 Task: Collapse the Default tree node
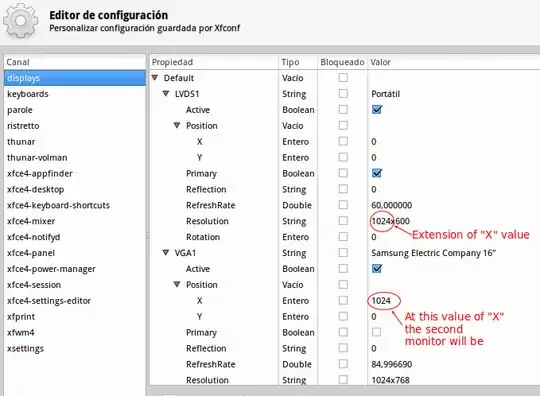click(155, 78)
